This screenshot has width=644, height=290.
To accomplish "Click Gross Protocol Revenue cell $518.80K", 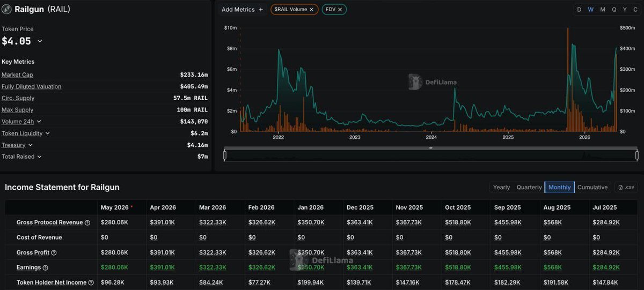I will pyautogui.click(x=459, y=222).
